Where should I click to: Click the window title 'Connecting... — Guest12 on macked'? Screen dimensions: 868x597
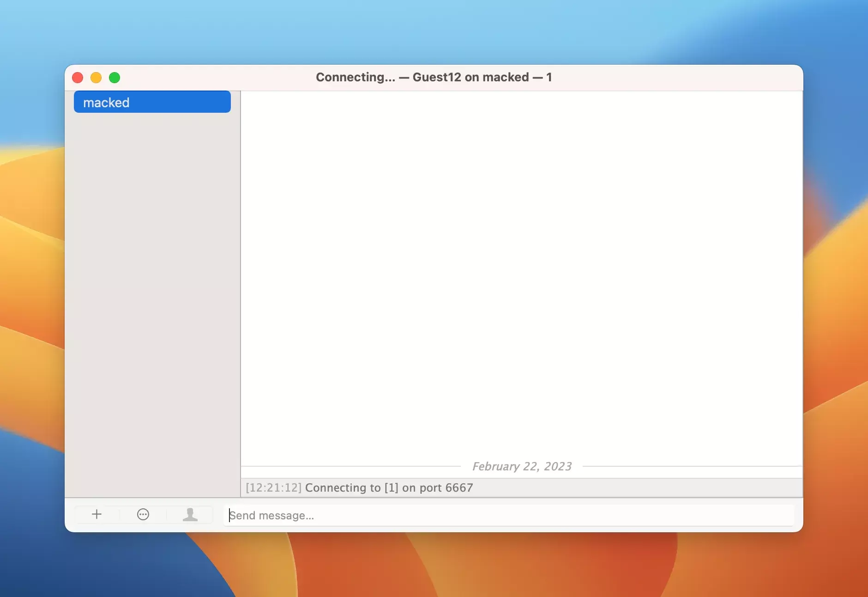click(x=433, y=77)
